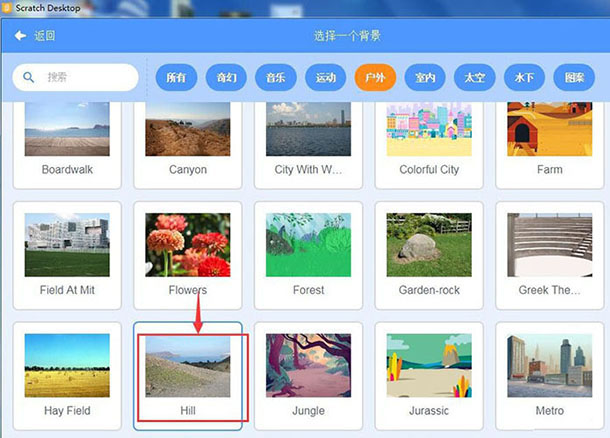The width and height of the screenshot is (610, 438).
Task: Choose the Jurassic backdrop thumbnail
Action: [429, 366]
